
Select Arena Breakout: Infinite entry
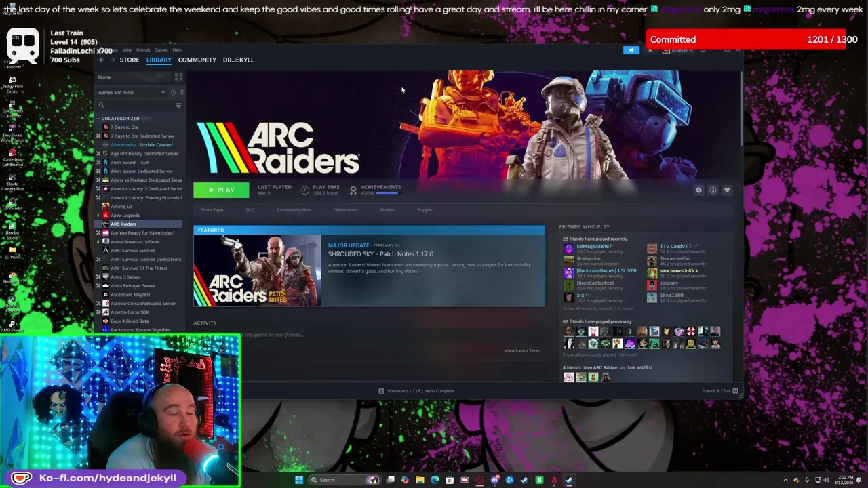click(135, 242)
